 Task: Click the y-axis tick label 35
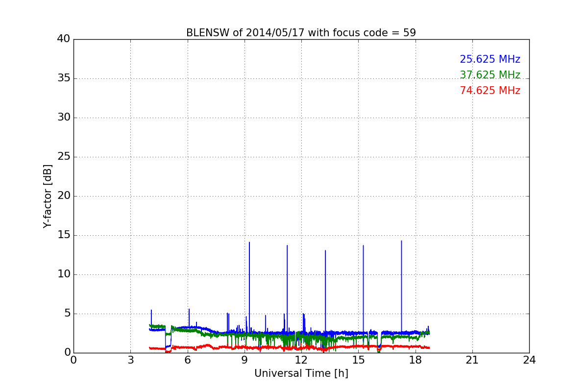coord(64,78)
